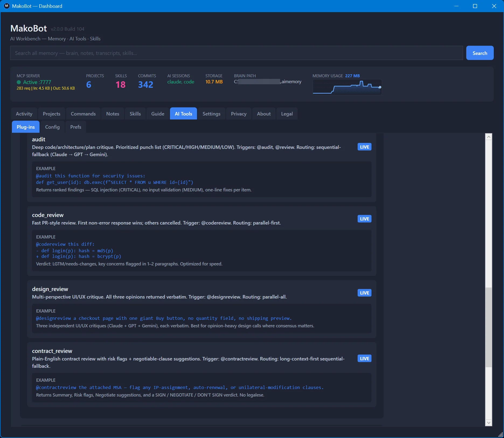
Task: Click the vertical scrollbar thumb
Action: click(x=489, y=327)
